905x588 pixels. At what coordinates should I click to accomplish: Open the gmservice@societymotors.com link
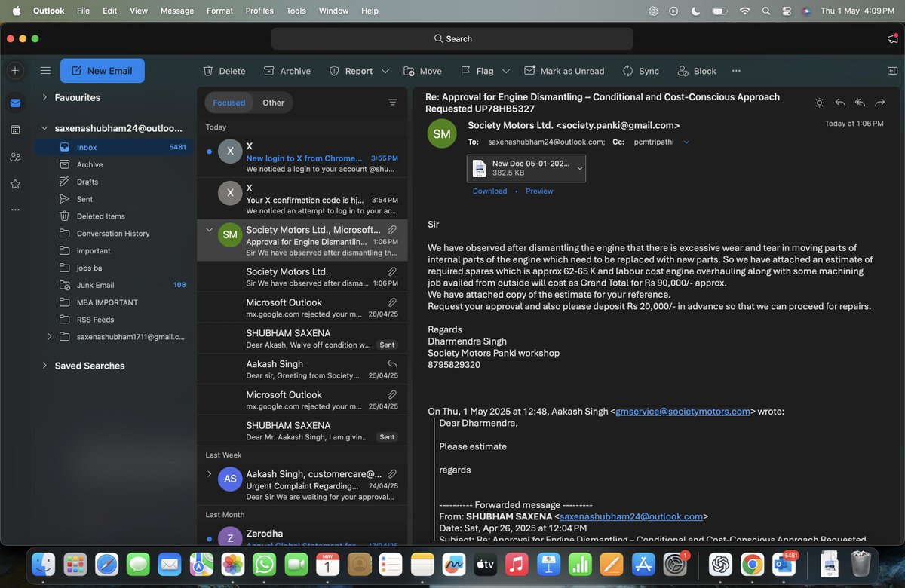(683, 412)
